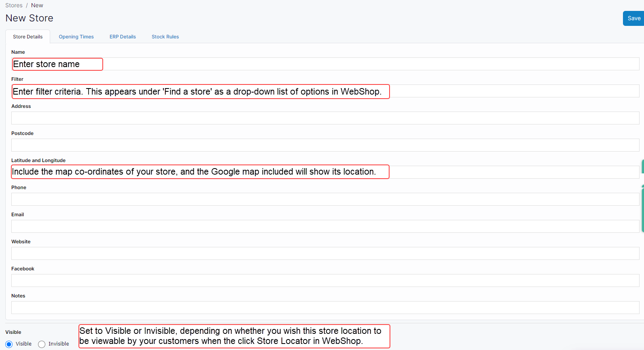This screenshot has width=644, height=350.
Task: Click the New breadcrumb item
Action: 37,5
